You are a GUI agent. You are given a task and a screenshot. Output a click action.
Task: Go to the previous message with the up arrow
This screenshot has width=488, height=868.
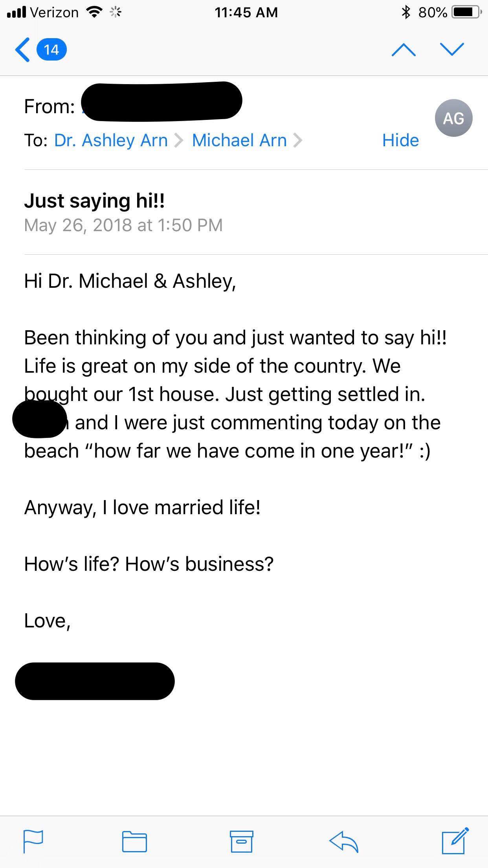click(x=404, y=50)
